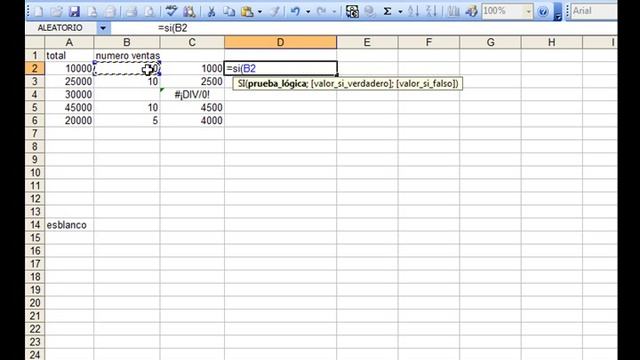Click cell D2 with =si(B2 formula
The image size is (640, 360).
(x=280, y=68)
